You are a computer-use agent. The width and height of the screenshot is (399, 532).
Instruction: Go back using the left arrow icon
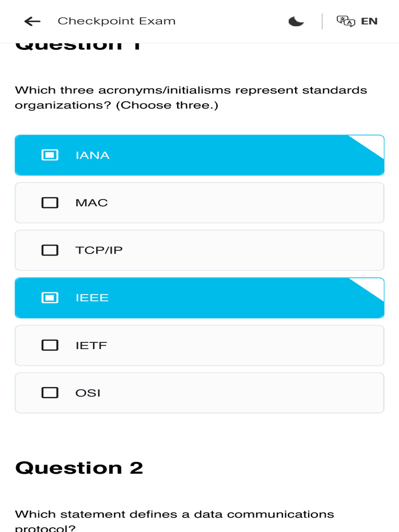tap(32, 21)
